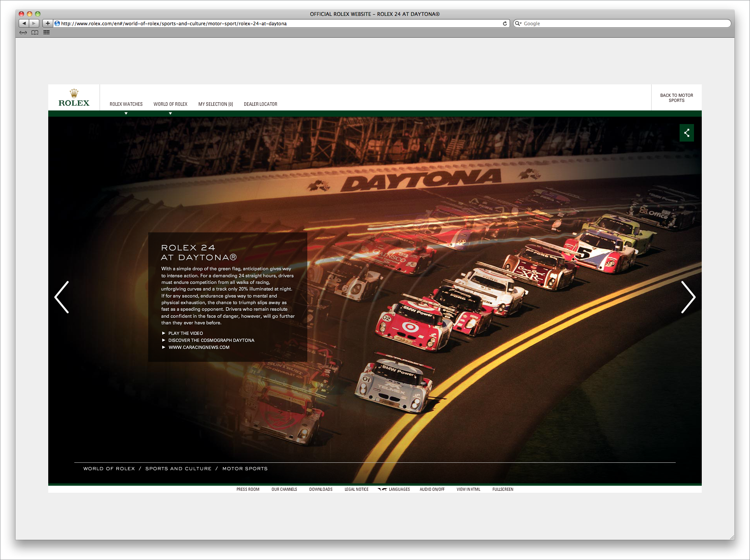Click View in HTML footer link
The image size is (750, 560).
[469, 490]
